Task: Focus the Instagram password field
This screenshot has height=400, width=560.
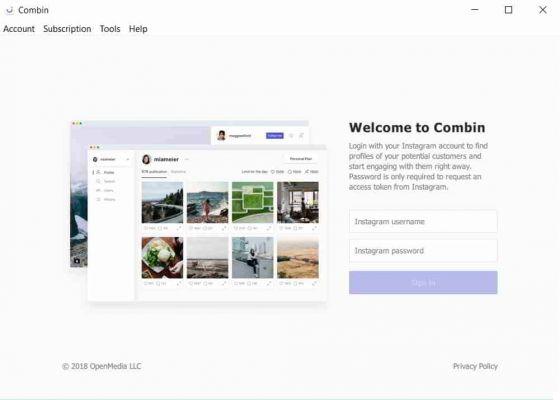Action: coord(423,251)
